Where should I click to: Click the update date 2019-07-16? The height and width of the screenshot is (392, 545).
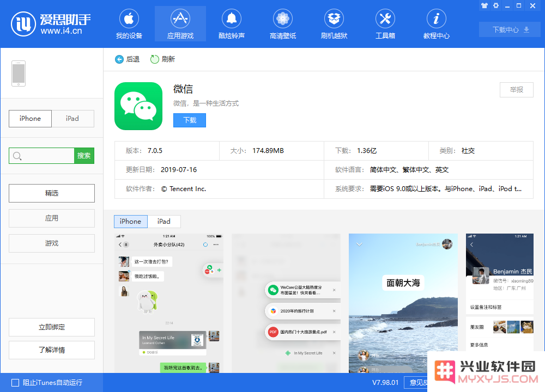[x=179, y=170]
